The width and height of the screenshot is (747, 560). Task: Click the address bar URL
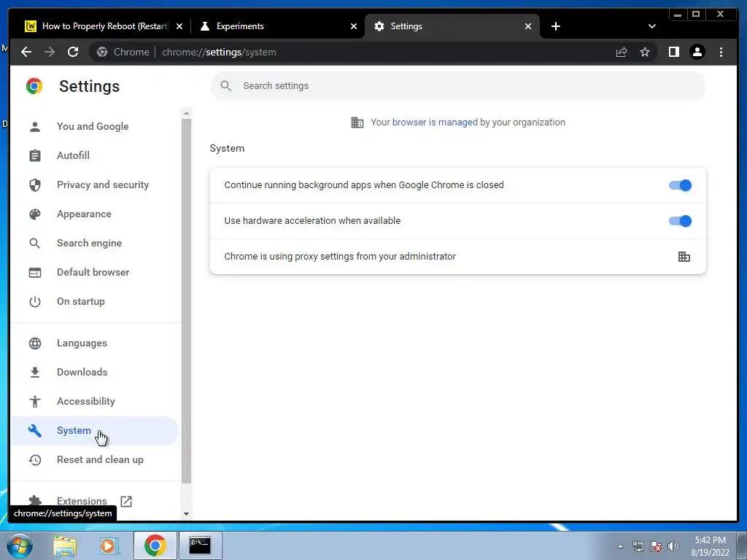click(219, 52)
